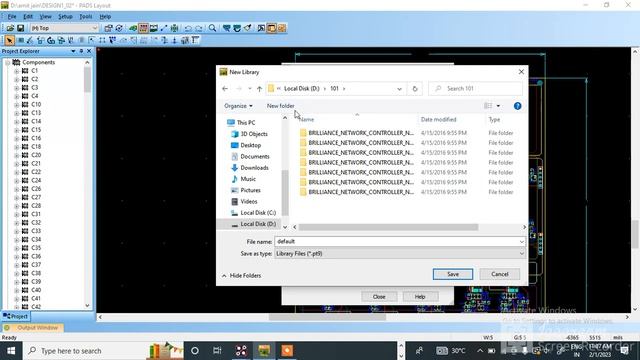Select Downloads in the navigation pane
This screenshot has height=360, width=640.
[x=254, y=168]
